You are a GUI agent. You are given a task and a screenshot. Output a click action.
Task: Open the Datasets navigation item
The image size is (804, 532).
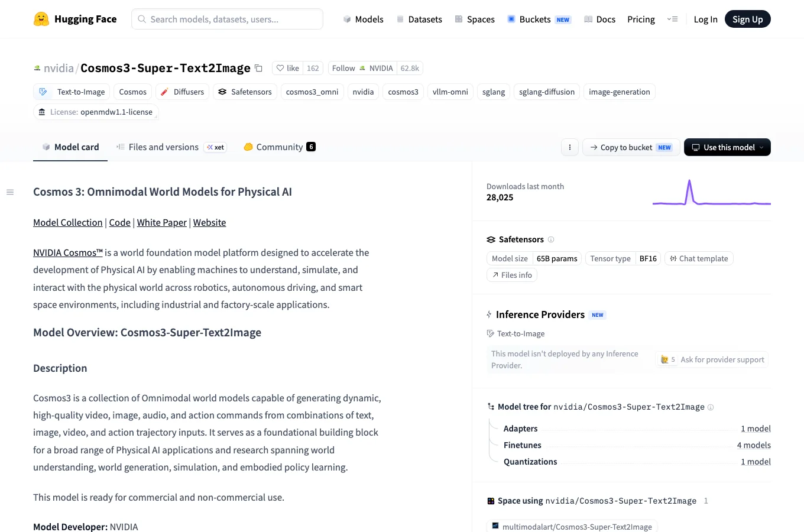point(419,20)
